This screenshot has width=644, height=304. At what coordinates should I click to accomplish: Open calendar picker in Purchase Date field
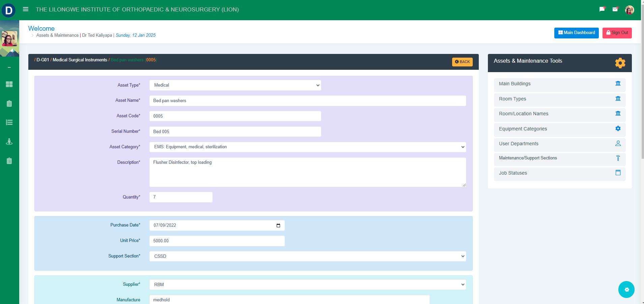point(278,225)
